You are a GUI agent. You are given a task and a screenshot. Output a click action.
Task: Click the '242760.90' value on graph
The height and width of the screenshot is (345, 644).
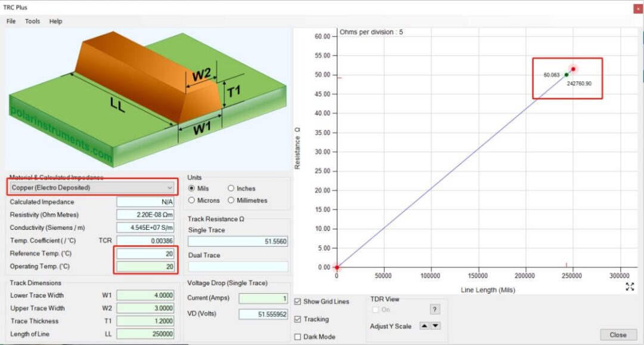(579, 84)
